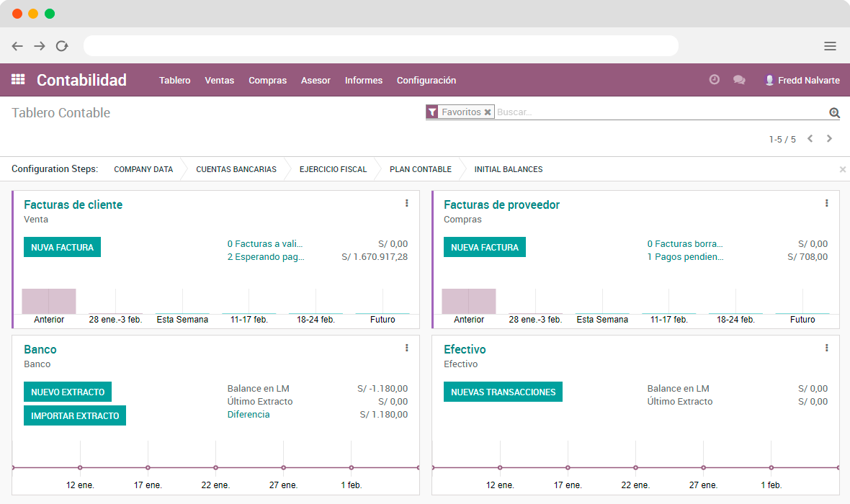
Task: Go to the next page arrow
Action: pos(829,138)
